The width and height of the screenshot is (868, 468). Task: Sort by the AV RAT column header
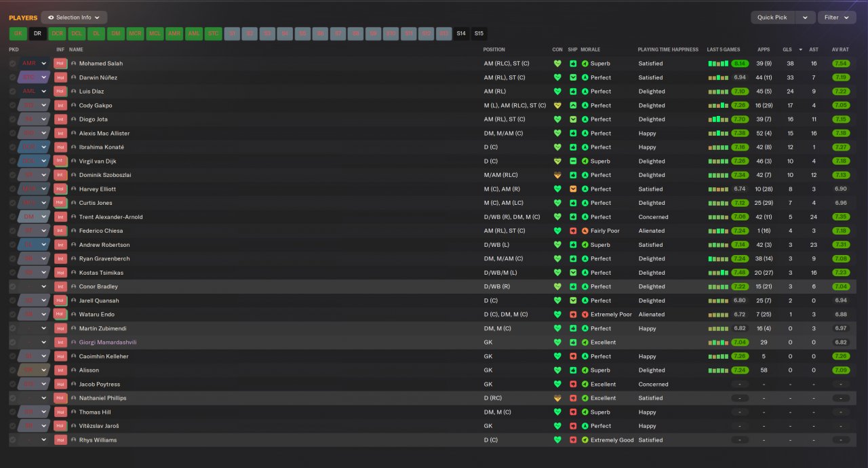tap(840, 50)
